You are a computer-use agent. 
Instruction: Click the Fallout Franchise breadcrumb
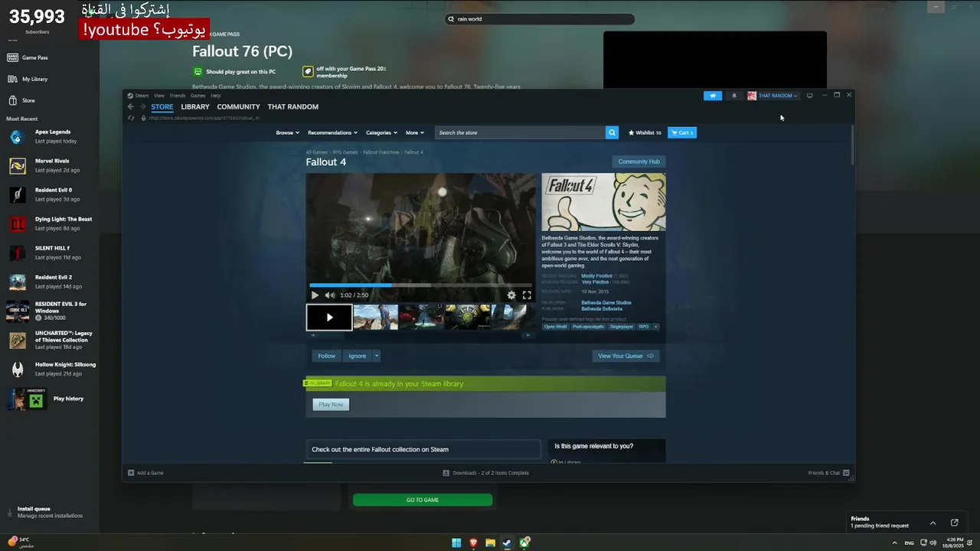[x=381, y=152]
